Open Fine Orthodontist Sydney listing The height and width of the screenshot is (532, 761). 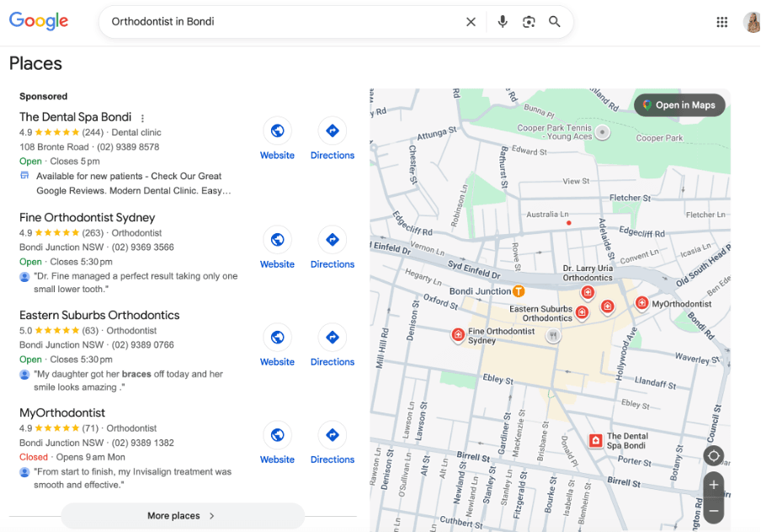click(x=87, y=217)
